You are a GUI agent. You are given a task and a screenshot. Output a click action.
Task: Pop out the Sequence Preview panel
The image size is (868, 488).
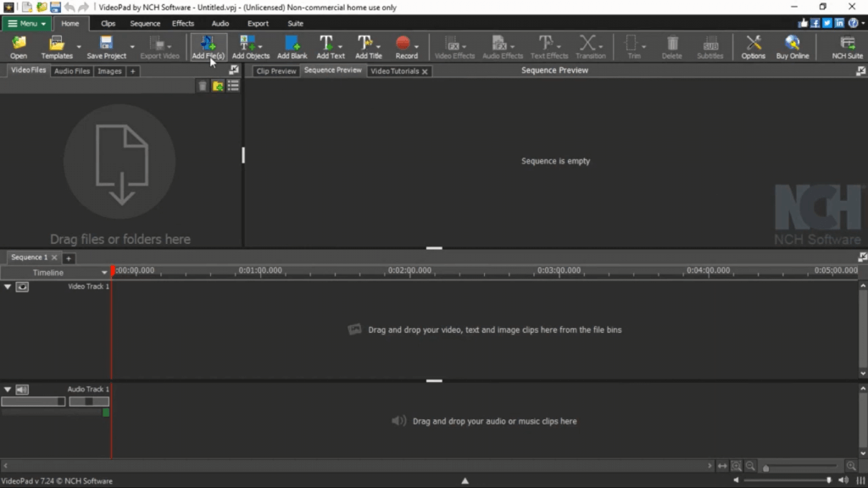pyautogui.click(x=861, y=71)
